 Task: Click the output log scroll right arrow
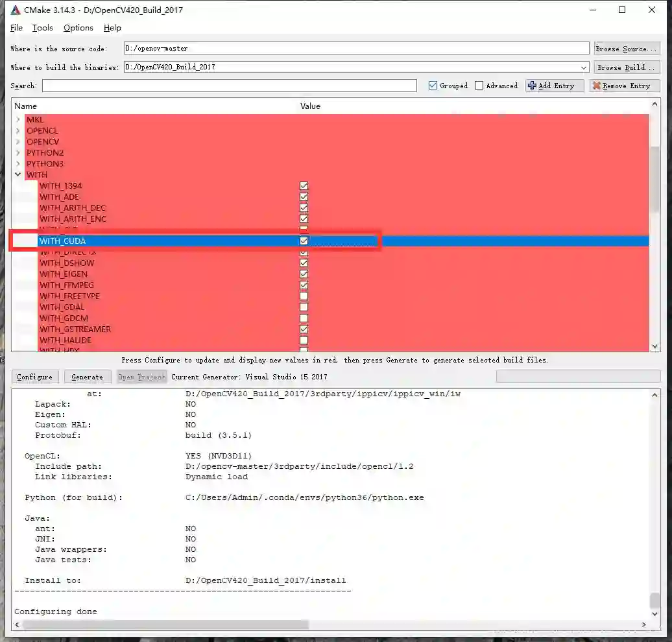pos(643,624)
